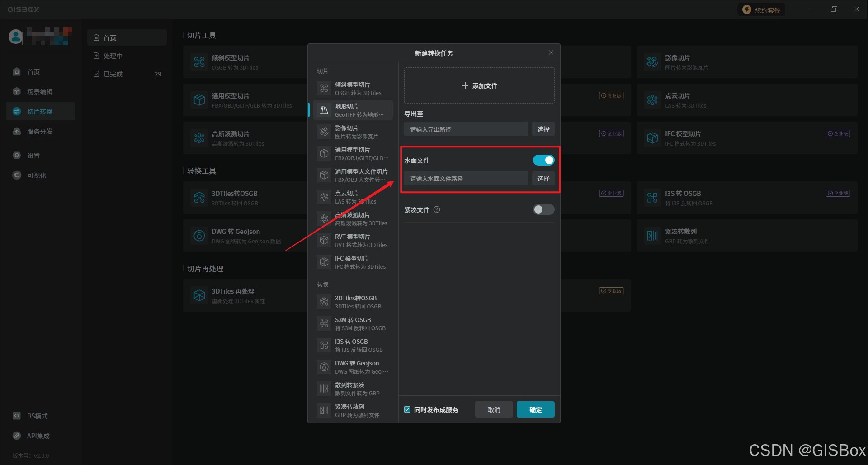Open 3DTiles 再处理 card
This screenshot has width=868, height=465.
click(245, 295)
